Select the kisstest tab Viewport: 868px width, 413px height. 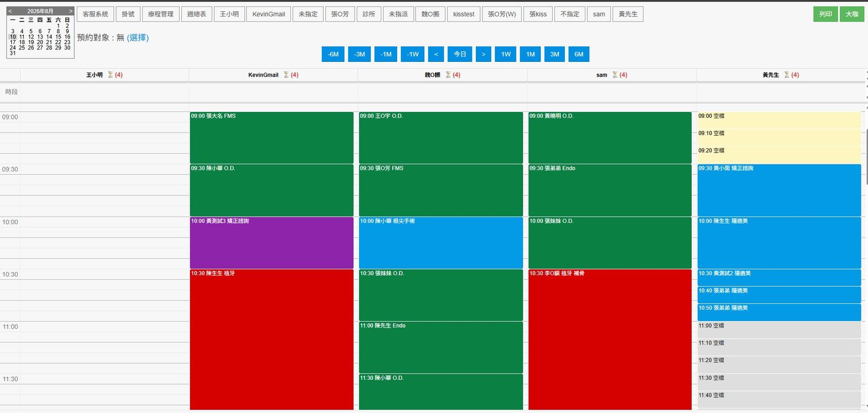coord(464,14)
